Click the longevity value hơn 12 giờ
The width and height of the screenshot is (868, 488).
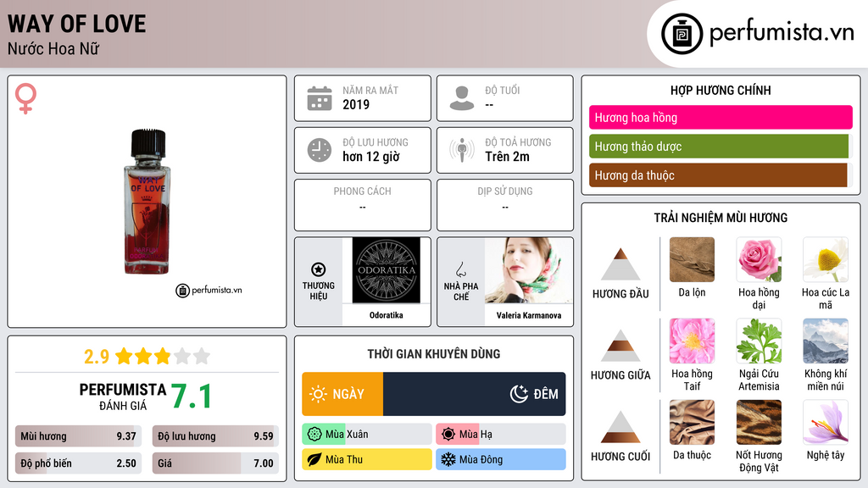[x=371, y=157]
